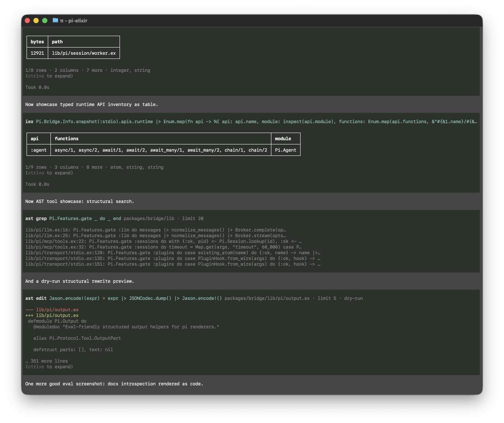Click the 'lib/pi/mcp/tools.ex:32' search result
This screenshot has width=504, height=423.
point(164,247)
